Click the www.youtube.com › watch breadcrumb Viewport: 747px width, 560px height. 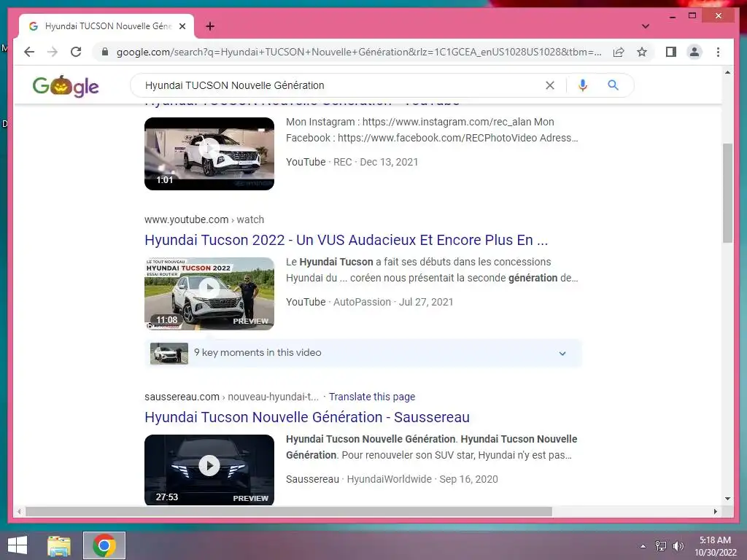click(x=204, y=219)
